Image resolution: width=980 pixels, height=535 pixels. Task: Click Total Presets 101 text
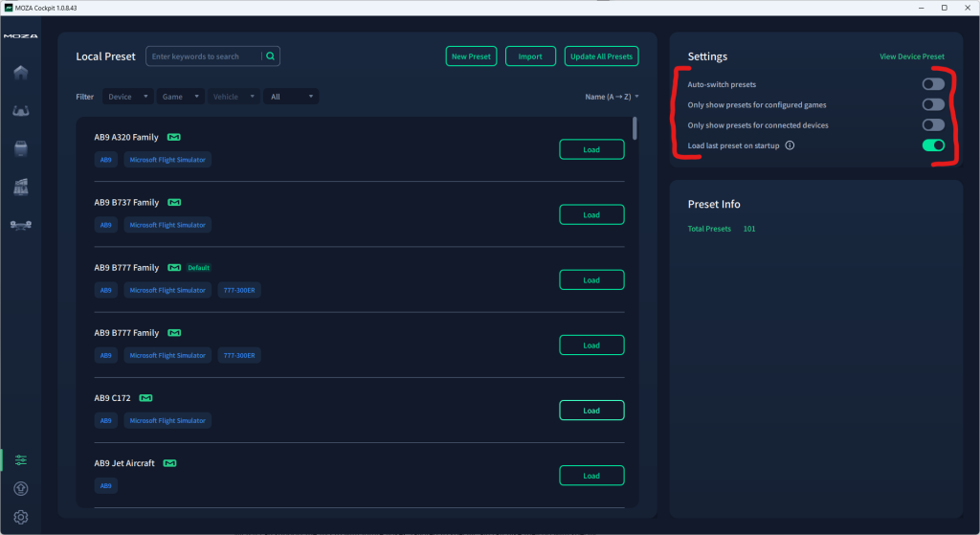pos(722,229)
